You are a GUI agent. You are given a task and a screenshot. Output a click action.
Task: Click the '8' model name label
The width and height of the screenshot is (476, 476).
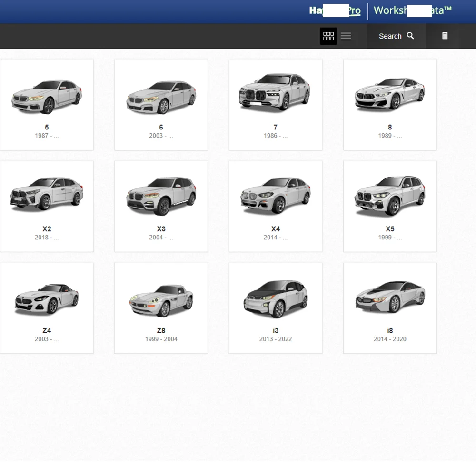click(x=390, y=127)
